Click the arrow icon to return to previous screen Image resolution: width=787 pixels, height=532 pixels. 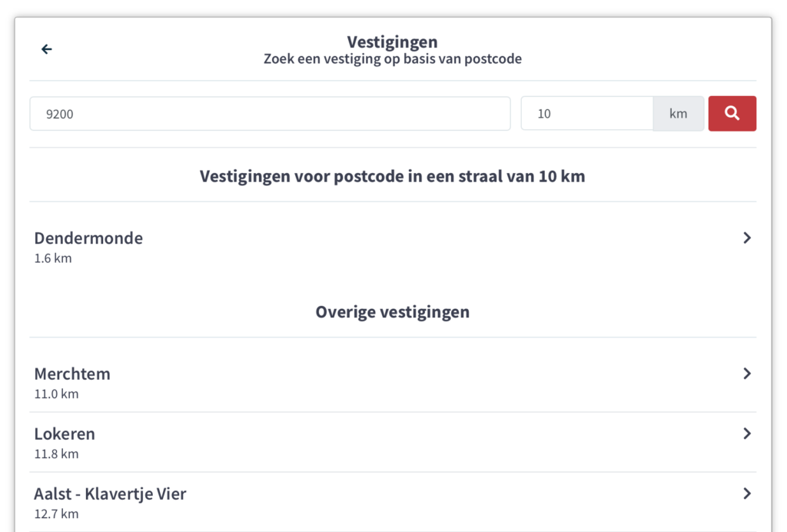tap(46, 48)
